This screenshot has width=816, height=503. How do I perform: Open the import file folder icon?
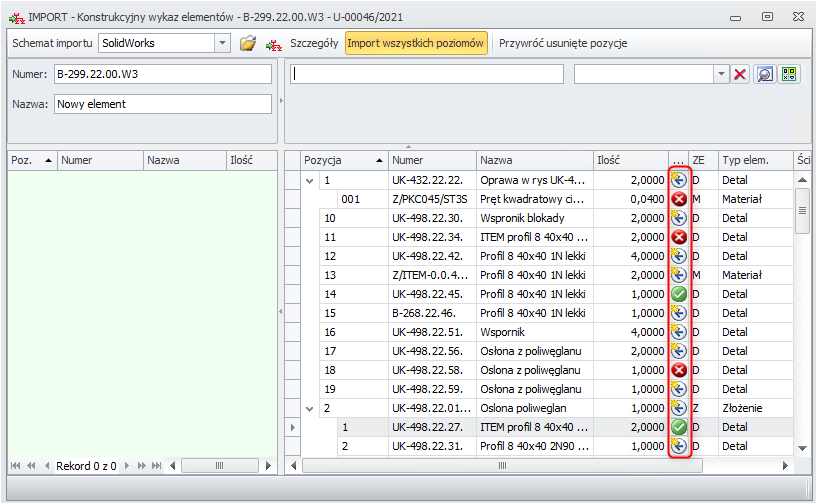tap(248, 44)
